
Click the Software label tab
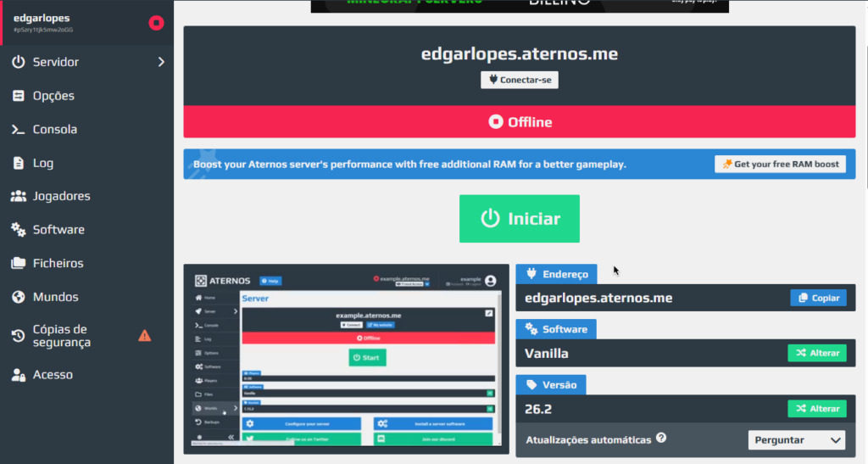(x=556, y=329)
